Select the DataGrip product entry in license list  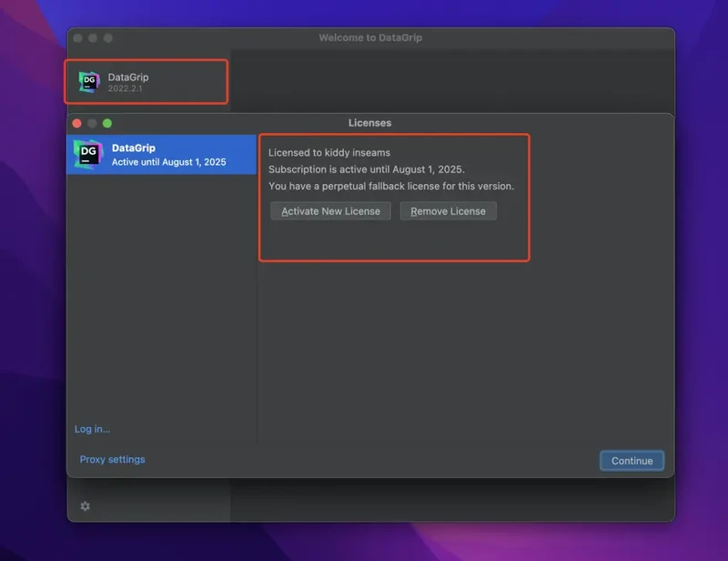click(x=162, y=154)
